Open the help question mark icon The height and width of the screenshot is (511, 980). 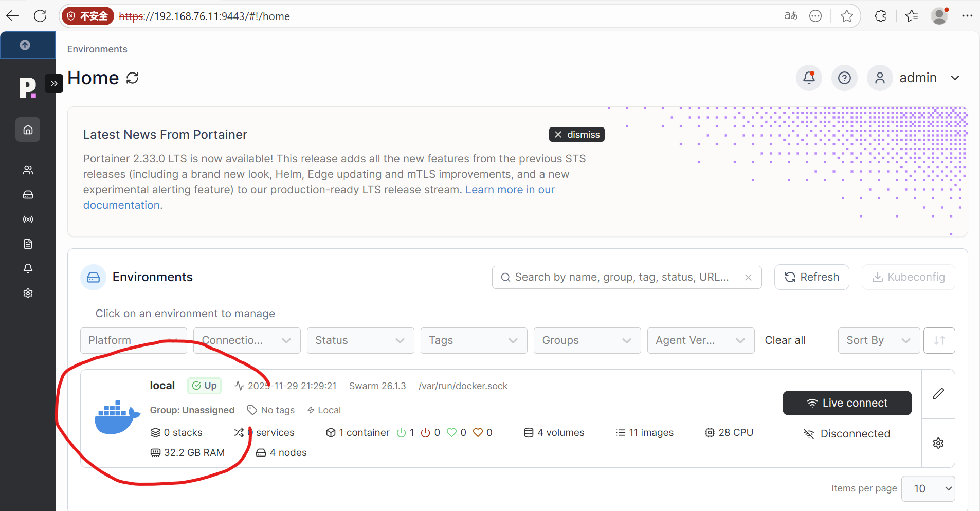(844, 78)
